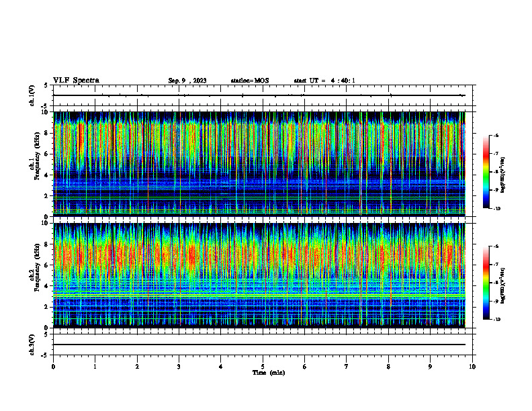532x411 pixels.
Task: Click time axis tick label "1"
Action: coord(95,367)
